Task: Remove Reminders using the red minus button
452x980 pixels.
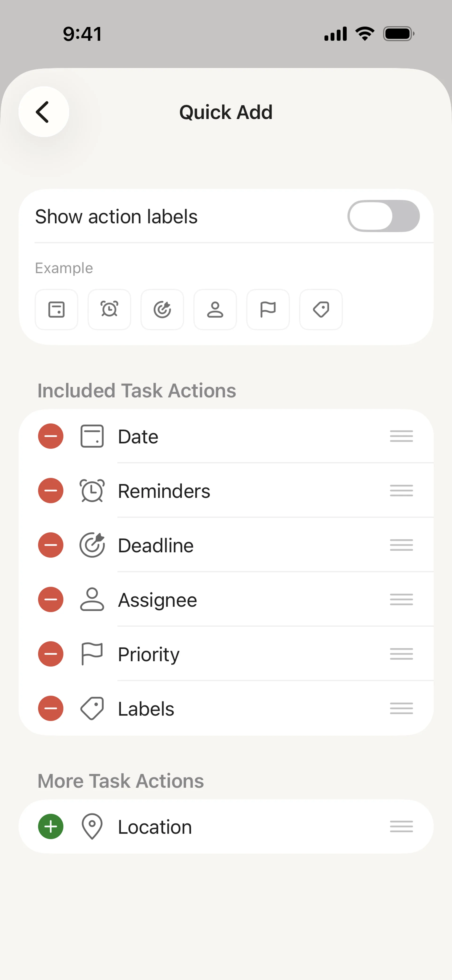Action: [51, 490]
